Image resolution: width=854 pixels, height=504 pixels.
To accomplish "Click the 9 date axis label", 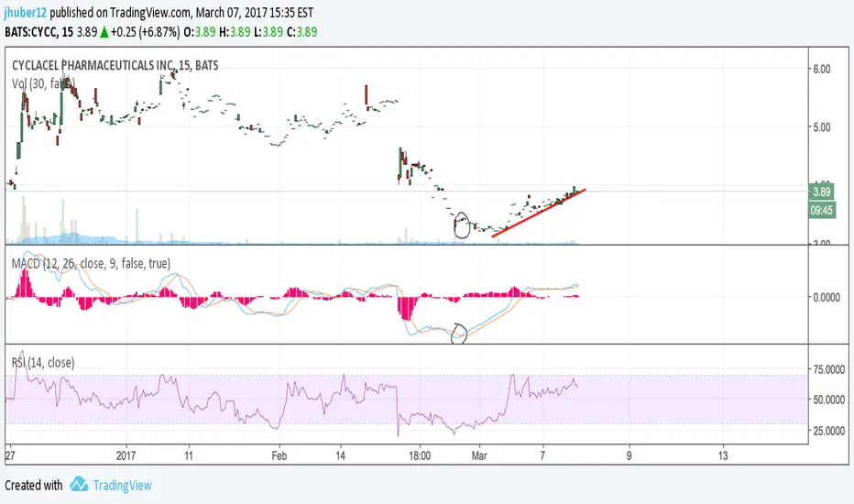I will coord(630,455).
